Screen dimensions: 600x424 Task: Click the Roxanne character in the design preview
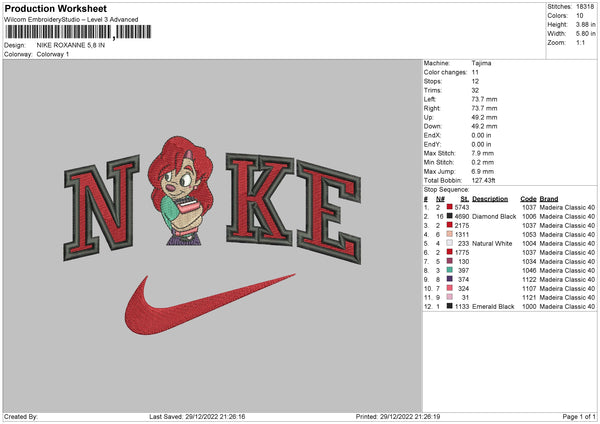[x=180, y=191]
